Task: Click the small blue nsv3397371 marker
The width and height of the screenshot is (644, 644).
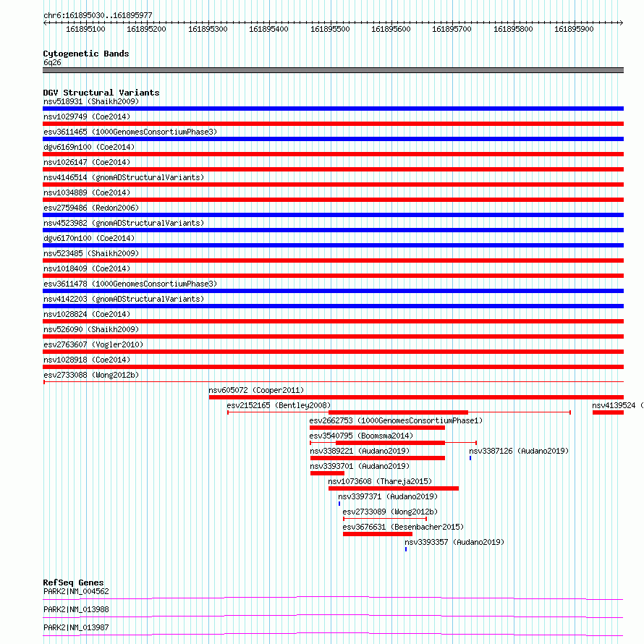Action: (x=339, y=504)
